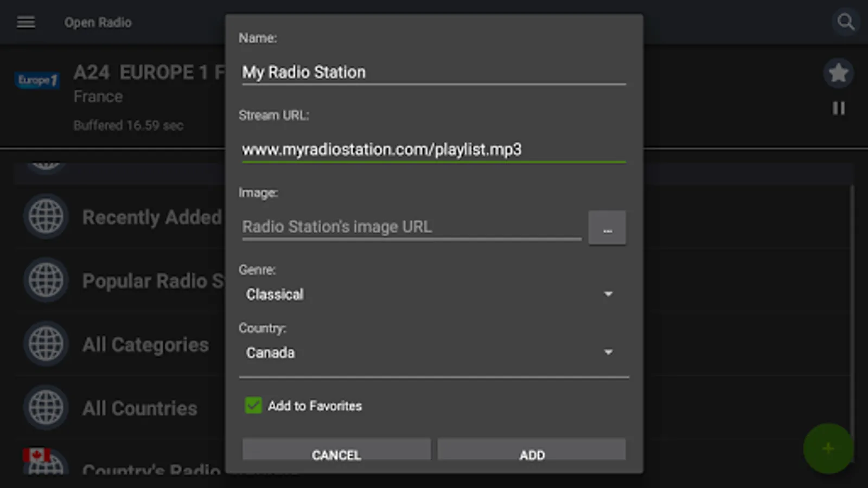The image size is (868, 488).
Task: Confirm with the ADD button
Action: pyautogui.click(x=532, y=450)
